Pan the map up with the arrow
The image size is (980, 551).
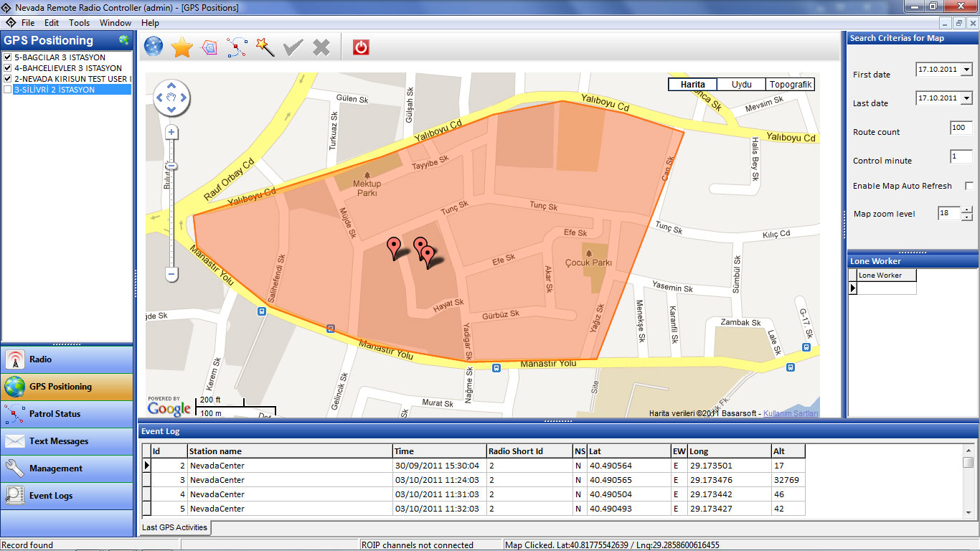tap(171, 85)
